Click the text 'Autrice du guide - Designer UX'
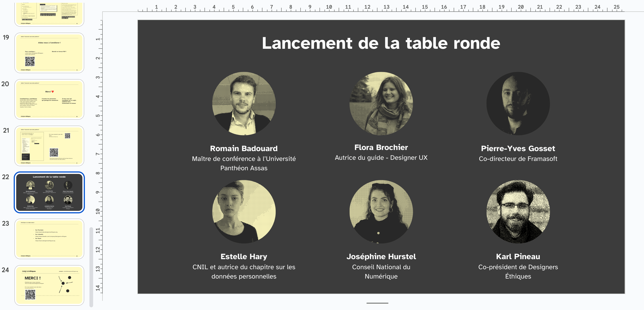Viewport: 644px width, 310px height. pyautogui.click(x=381, y=158)
